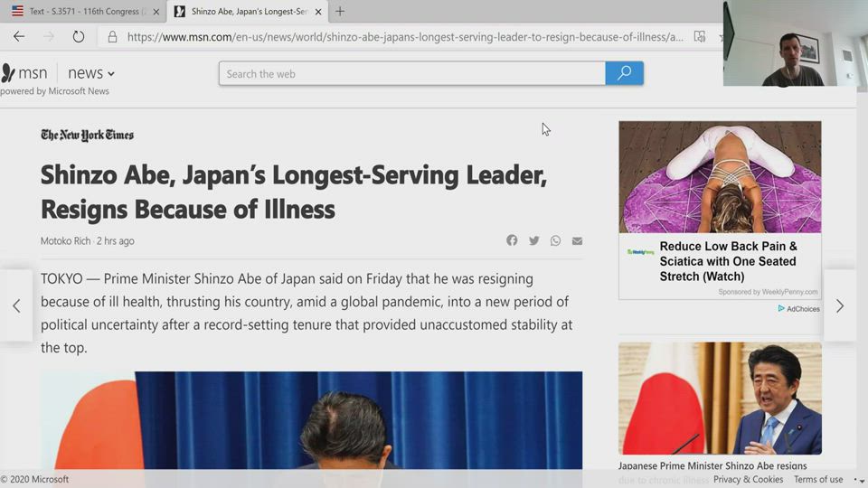Click the blue web search magnifier button
The width and height of the screenshot is (868, 488).
coord(624,73)
